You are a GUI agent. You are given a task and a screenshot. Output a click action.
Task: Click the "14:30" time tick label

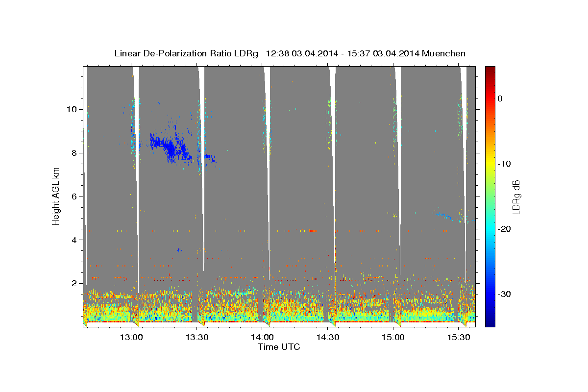coord(328,337)
